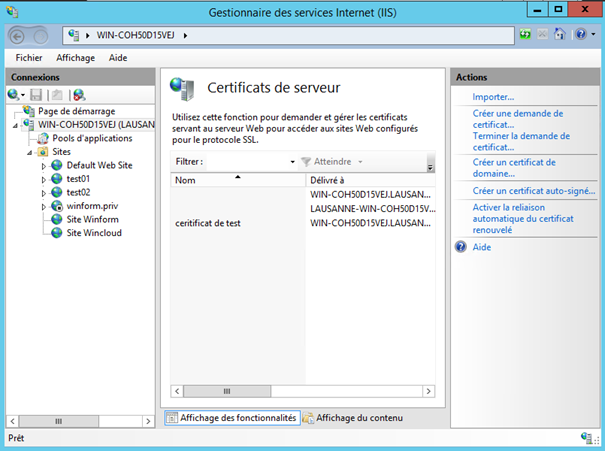Click the Importer... action link
605x451 pixels.
(x=493, y=97)
